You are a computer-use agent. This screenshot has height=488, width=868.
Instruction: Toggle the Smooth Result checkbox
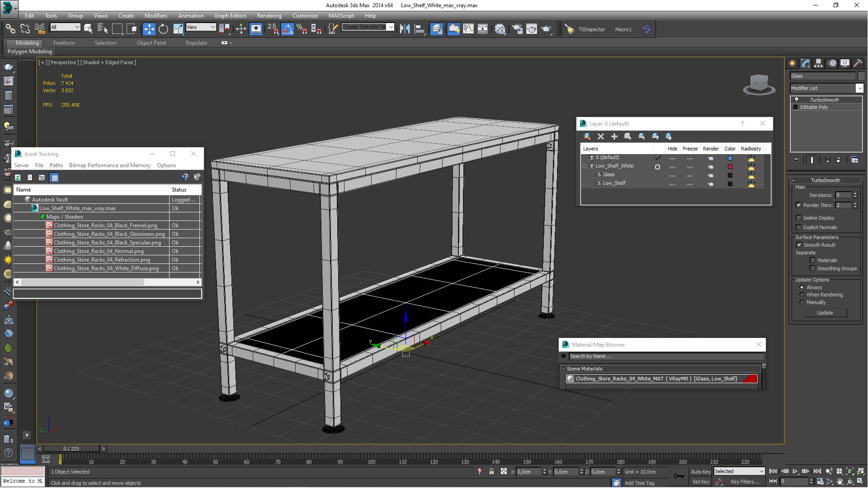point(799,245)
